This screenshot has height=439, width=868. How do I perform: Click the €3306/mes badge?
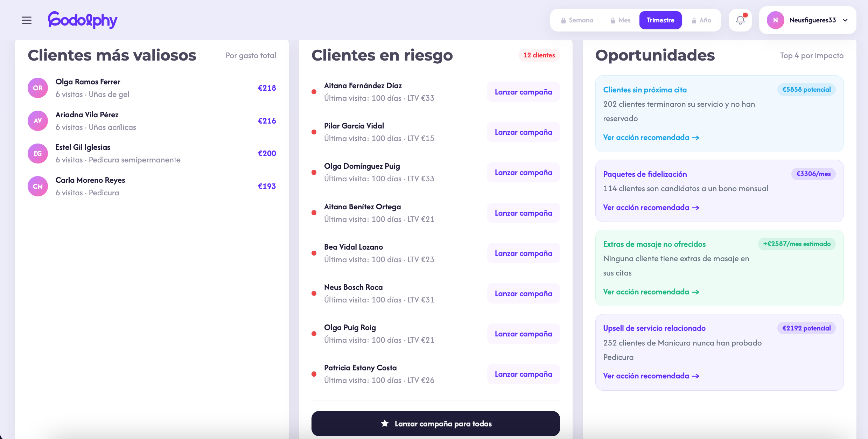click(813, 174)
